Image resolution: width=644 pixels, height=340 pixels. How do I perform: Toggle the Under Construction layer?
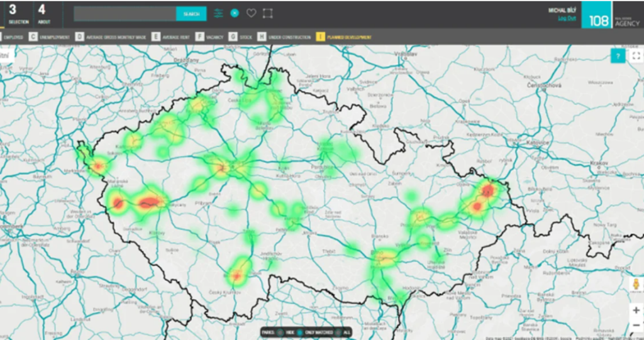(x=262, y=37)
